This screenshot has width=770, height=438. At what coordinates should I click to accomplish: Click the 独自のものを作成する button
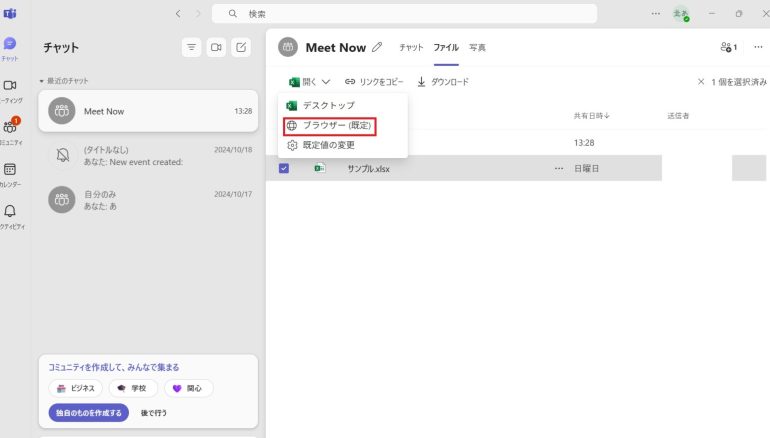click(89, 412)
